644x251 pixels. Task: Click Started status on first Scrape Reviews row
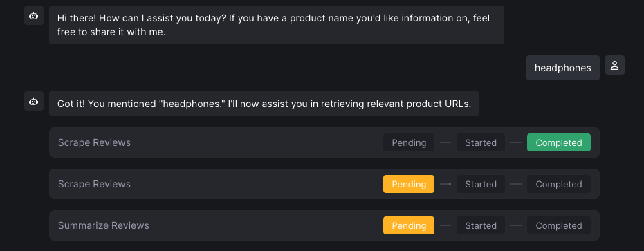[x=481, y=142]
